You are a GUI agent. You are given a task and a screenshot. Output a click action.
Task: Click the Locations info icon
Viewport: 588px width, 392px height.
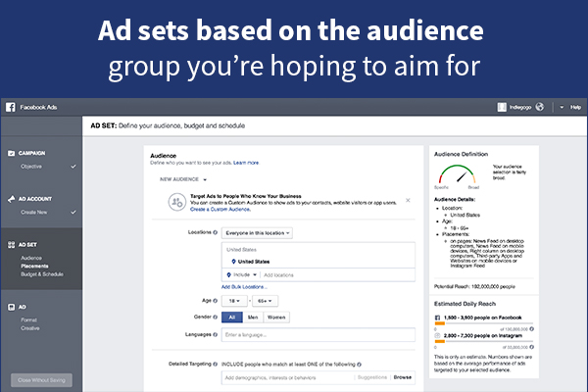pos(216,232)
